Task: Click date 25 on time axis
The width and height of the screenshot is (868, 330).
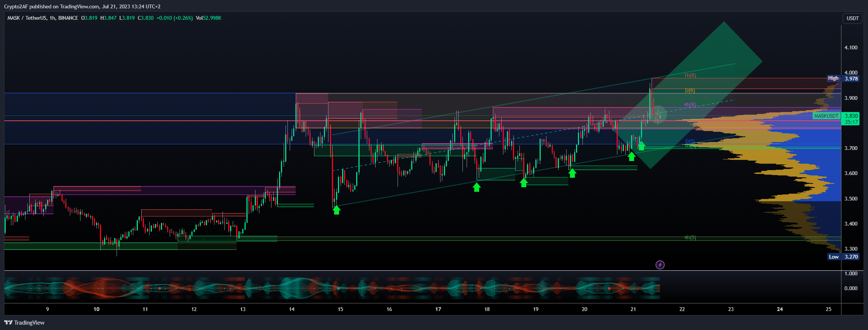Action: pyautogui.click(x=829, y=309)
